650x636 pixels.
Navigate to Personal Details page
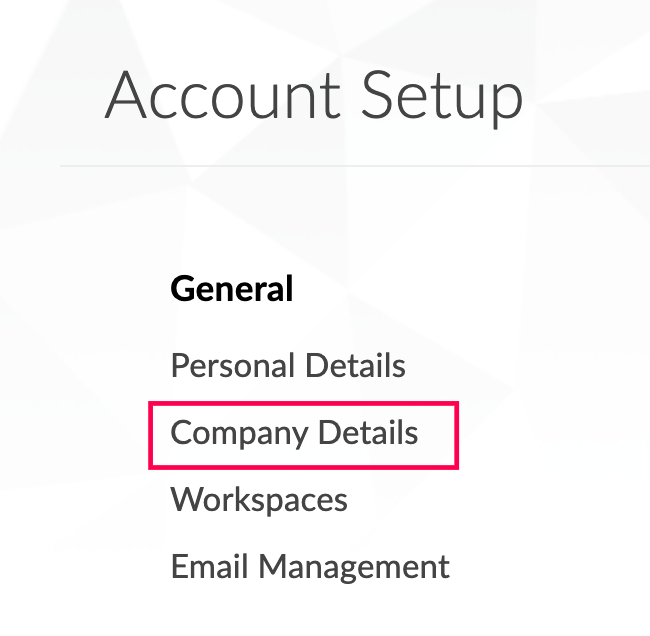[288, 365]
